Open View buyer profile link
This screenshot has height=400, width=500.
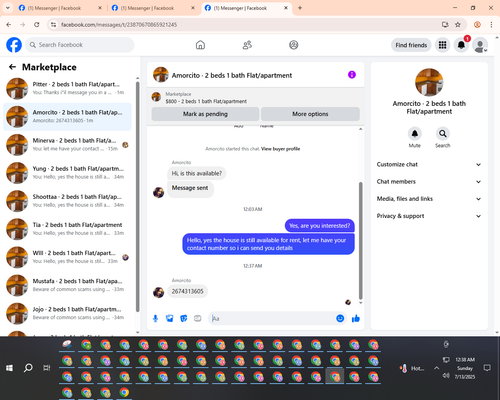[x=280, y=149]
